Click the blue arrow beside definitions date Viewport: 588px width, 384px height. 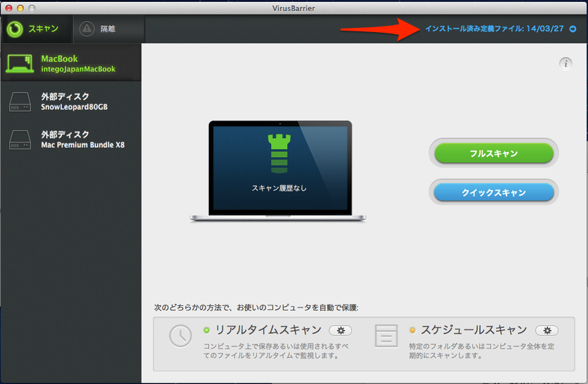[573, 29]
